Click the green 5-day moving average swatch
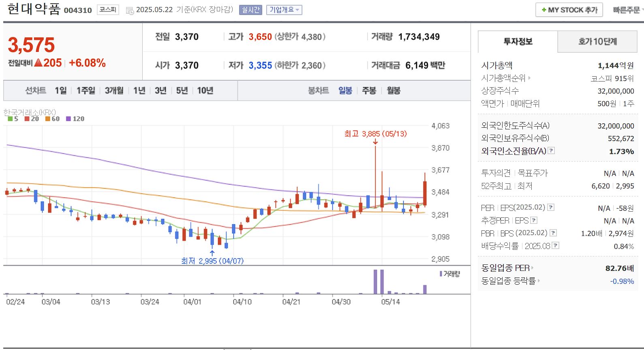The image size is (644, 350). click(10, 119)
